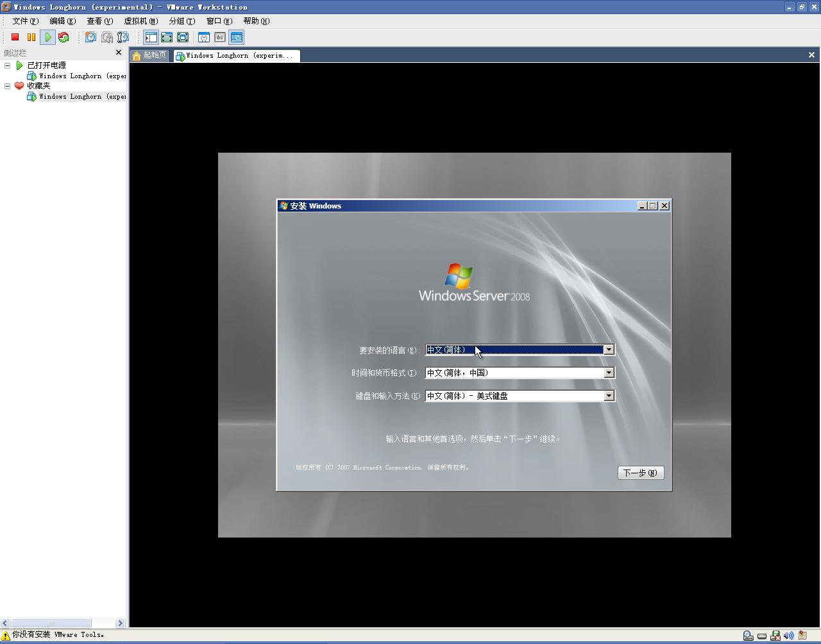
Task: Open the 分组(T) menu
Action: 182,21
